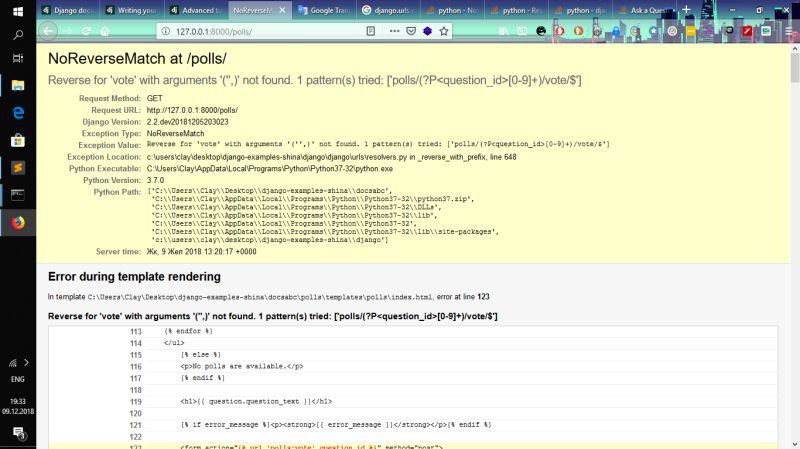Open the Firefox home page icon

(x=105, y=31)
